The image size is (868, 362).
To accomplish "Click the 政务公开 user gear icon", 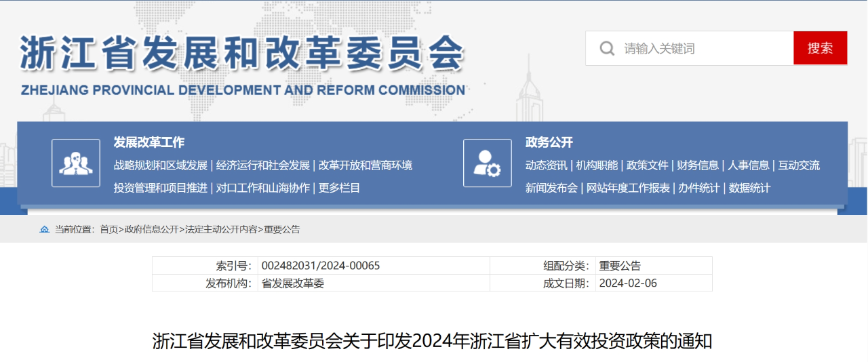I will (487, 163).
